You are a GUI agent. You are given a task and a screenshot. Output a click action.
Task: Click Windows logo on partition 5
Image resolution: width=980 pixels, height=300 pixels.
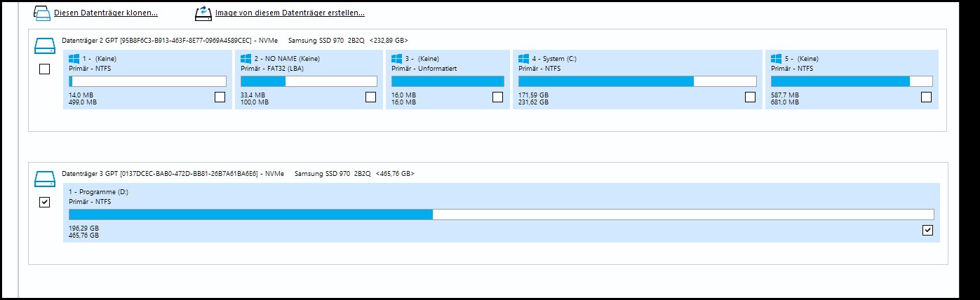pyautogui.click(x=776, y=59)
